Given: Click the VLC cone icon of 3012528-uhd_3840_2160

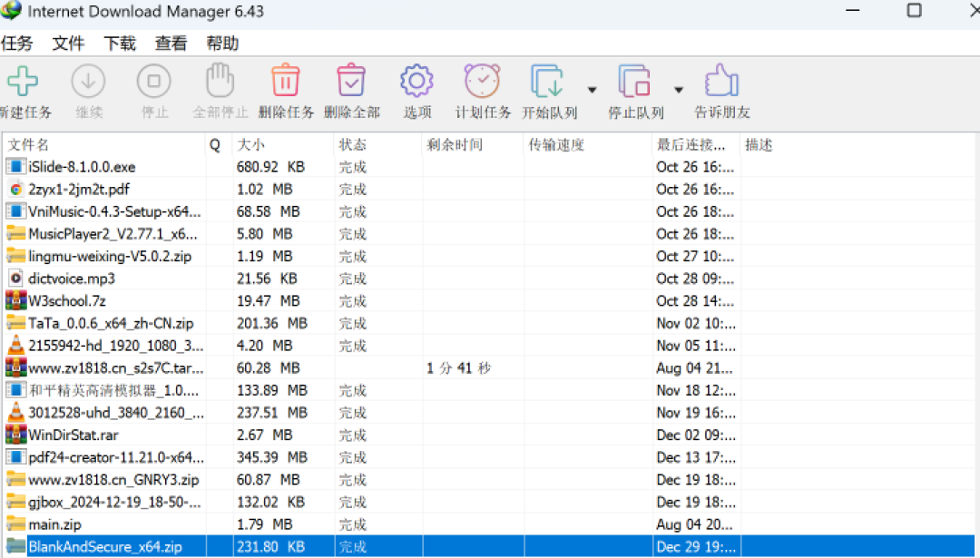Looking at the screenshot, I should pos(15,413).
